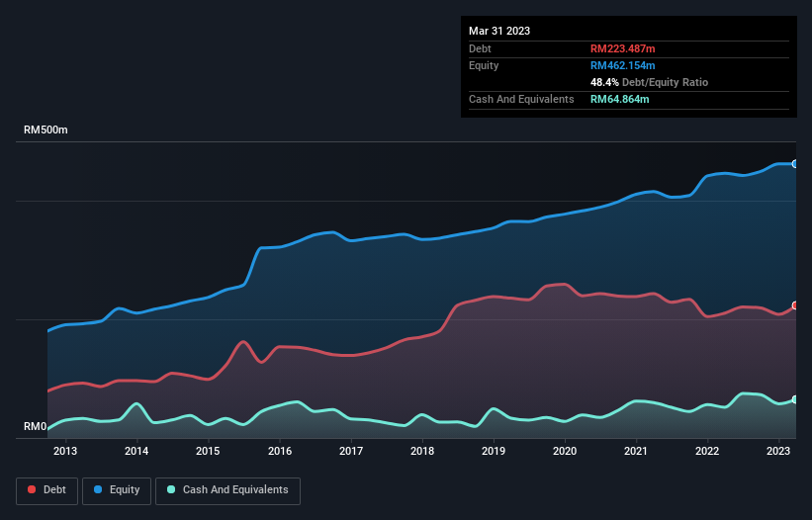Screen dimensions: 812x520
Task: Click the teal Cash And Equivalents legend dot
Action: tap(171, 489)
